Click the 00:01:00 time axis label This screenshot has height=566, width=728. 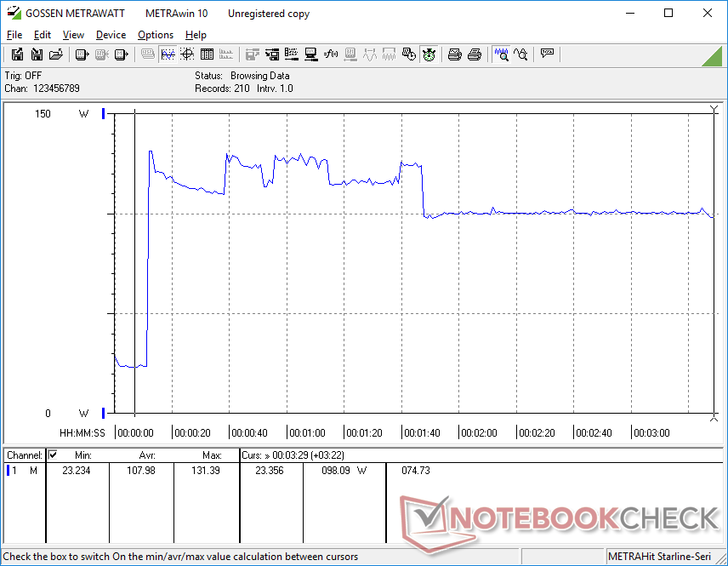pyautogui.click(x=307, y=433)
